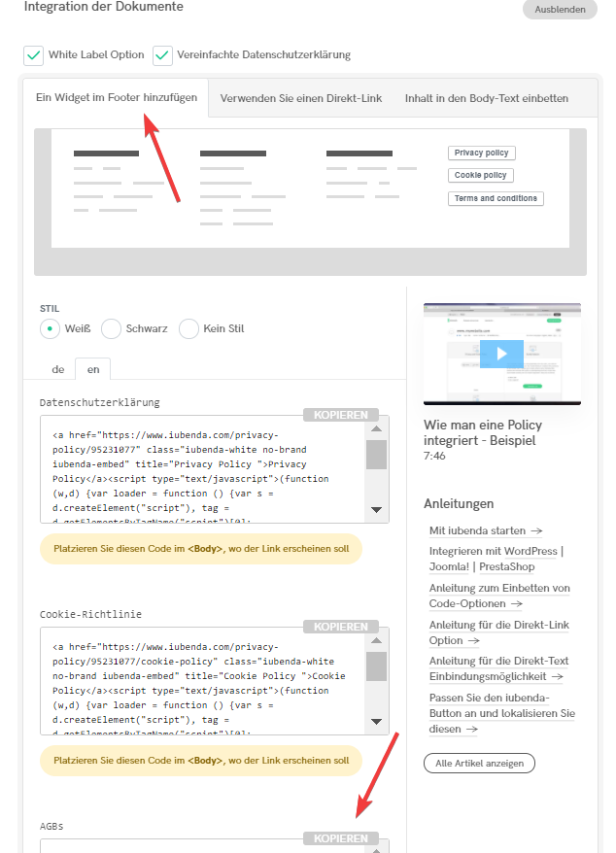Select the en language tab

coord(93,369)
